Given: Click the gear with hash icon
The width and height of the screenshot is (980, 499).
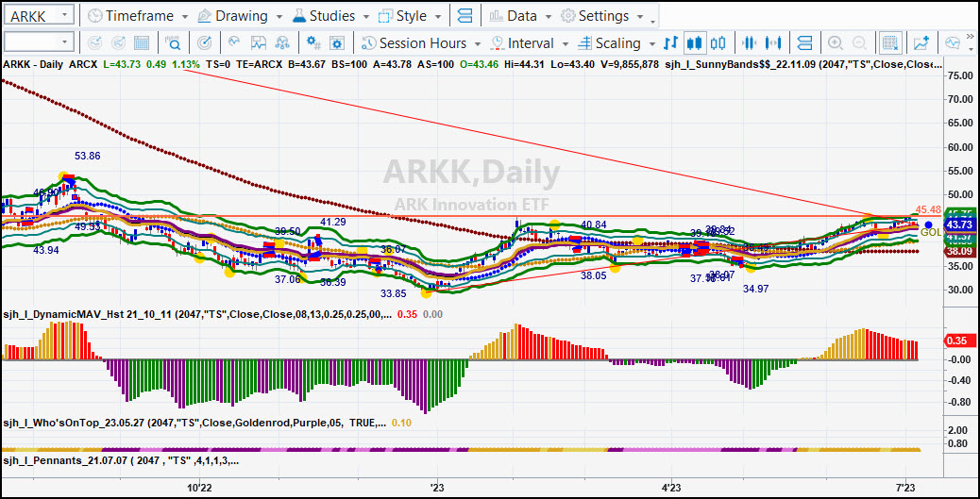Looking at the screenshot, I should pos(313,43).
